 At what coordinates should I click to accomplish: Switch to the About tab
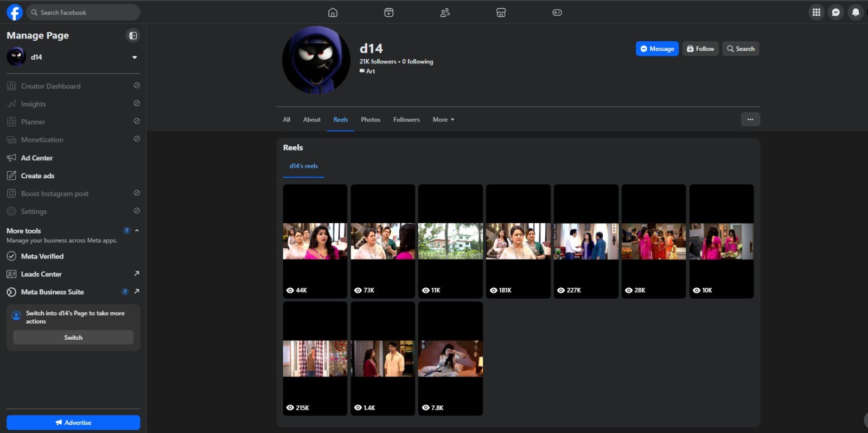312,120
